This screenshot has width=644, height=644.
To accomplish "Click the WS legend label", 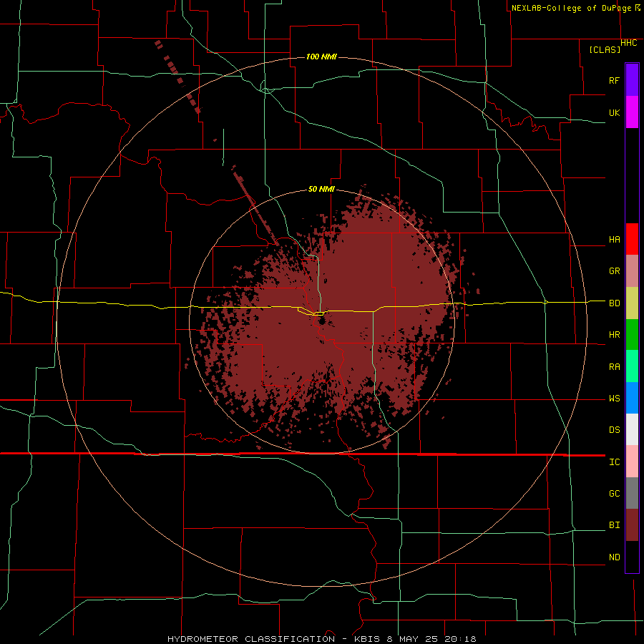I will [x=614, y=399].
